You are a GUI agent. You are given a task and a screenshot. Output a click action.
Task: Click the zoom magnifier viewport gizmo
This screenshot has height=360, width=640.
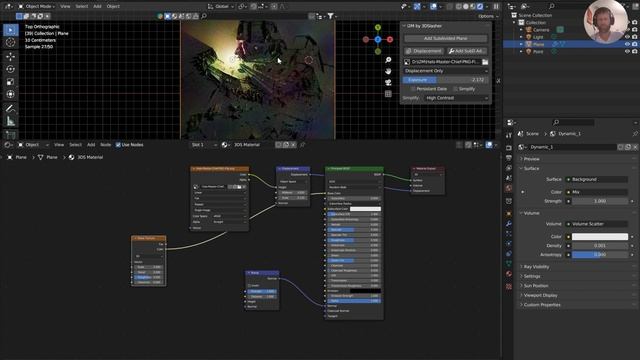(x=388, y=60)
